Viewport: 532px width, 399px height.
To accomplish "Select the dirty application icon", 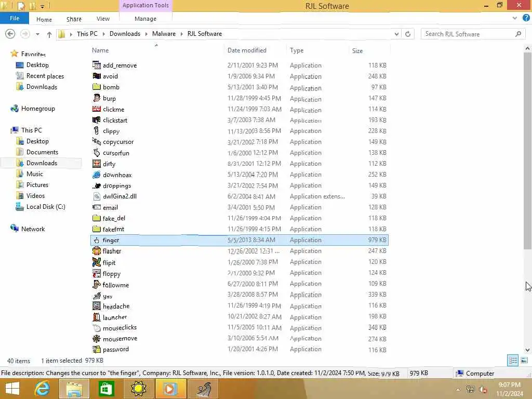I will pyautogui.click(x=97, y=164).
